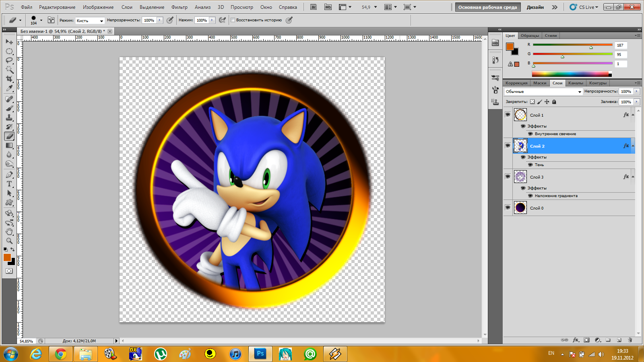
Task: Switch to the Образцы tab
Action: click(530, 35)
